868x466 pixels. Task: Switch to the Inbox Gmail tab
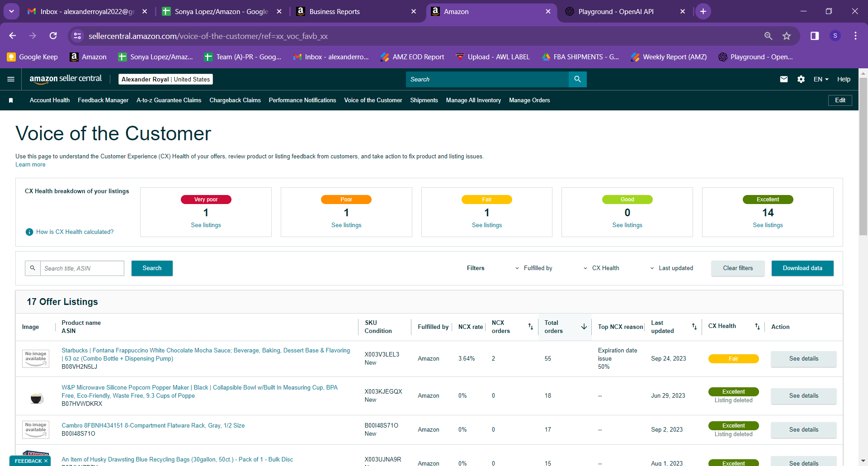[x=87, y=11]
